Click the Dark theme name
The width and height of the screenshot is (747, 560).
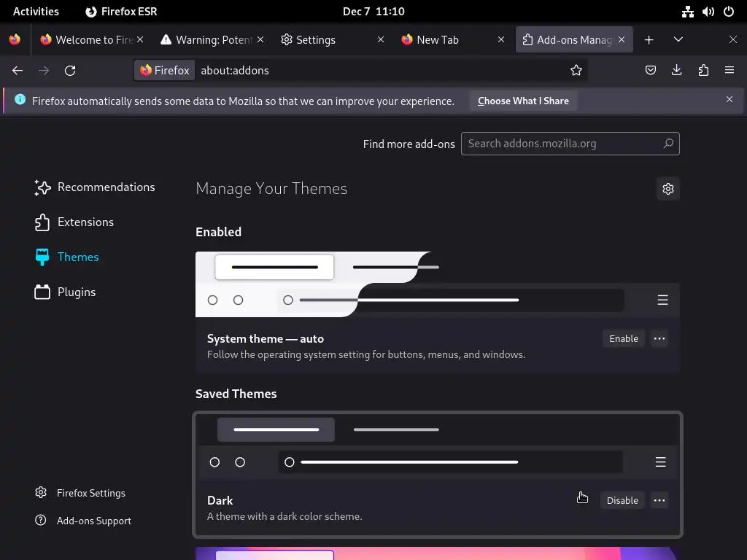click(220, 500)
